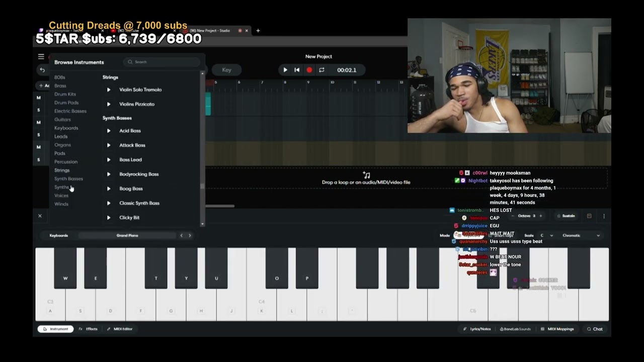Preview the Boog Bass sound
644x362 pixels.
pos(109,189)
